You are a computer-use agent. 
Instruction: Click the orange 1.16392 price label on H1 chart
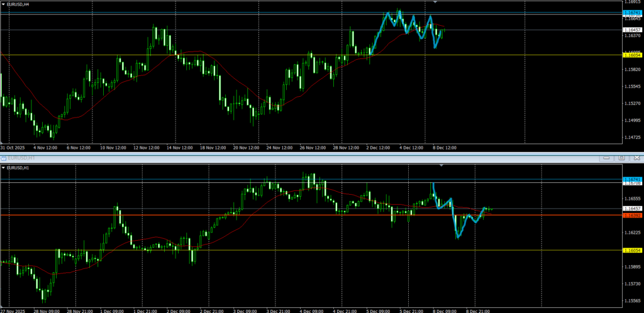click(x=632, y=216)
